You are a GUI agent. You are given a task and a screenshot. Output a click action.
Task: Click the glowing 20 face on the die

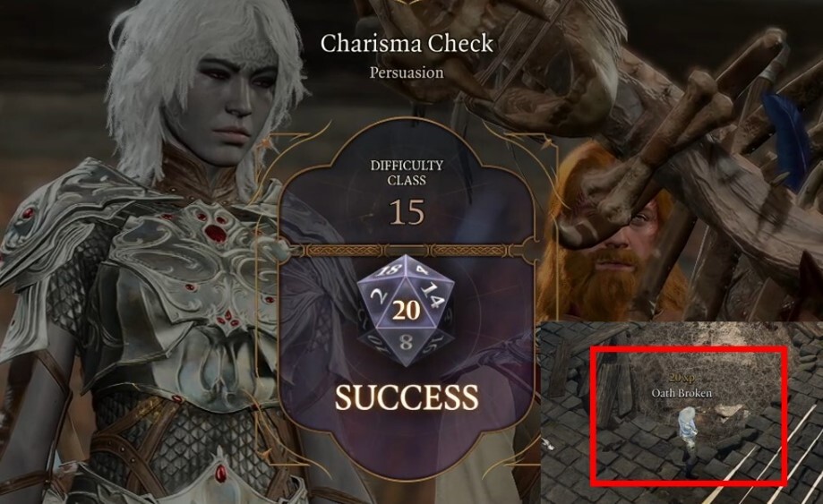[x=407, y=311]
